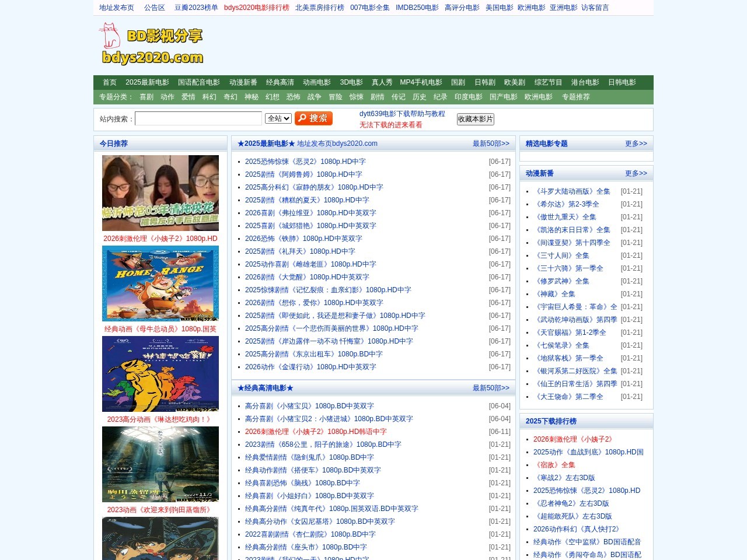The height and width of the screenshot is (560, 747).
Task: Open the 更多>> link for 精选电影专题
Action: (636, 143)
